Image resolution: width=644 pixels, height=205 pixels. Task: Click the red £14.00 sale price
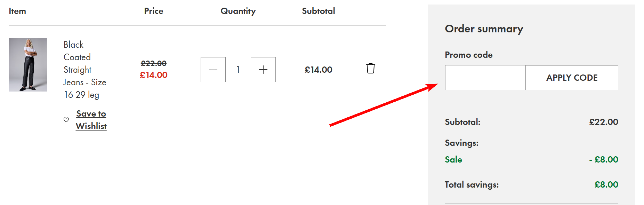pyautogui.click(x=154, y=75)
